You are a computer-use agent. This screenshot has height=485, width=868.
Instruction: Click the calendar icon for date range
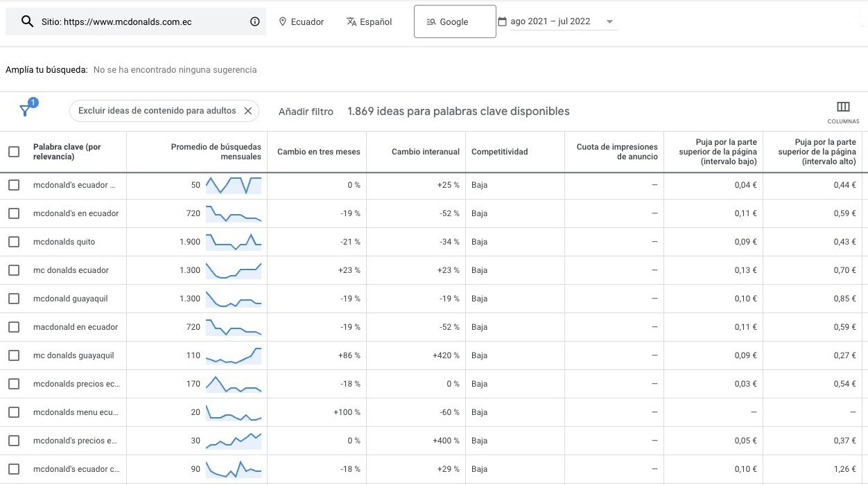click(503, 21)
